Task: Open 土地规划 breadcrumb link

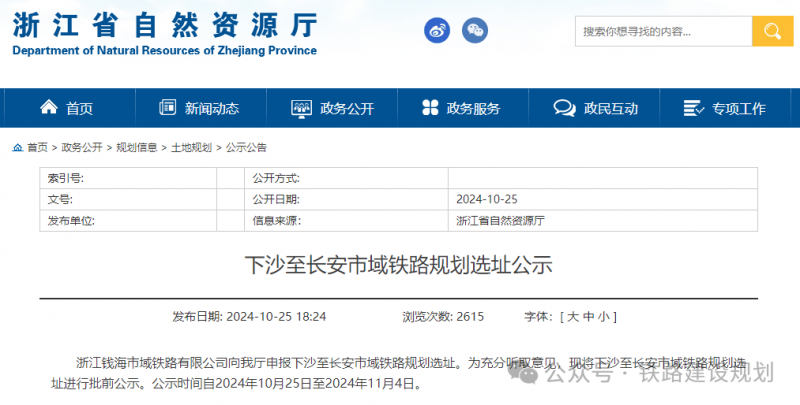Action: (x=191, y=147)
